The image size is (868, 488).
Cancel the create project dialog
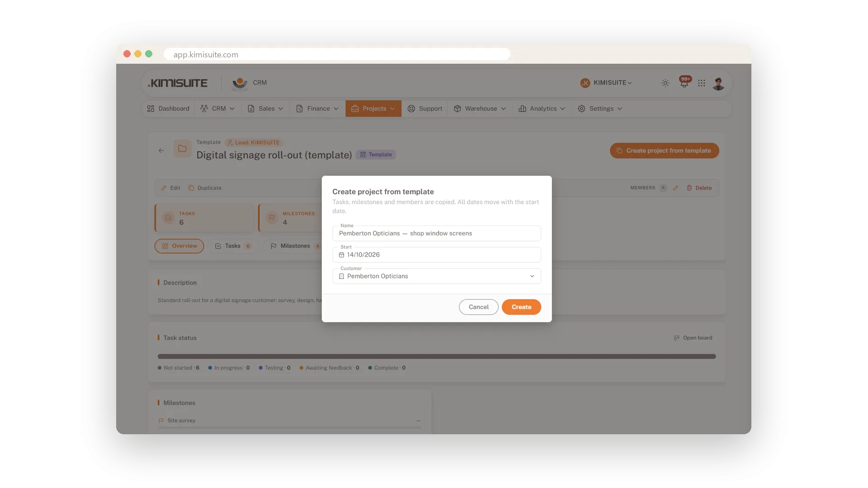478,307
